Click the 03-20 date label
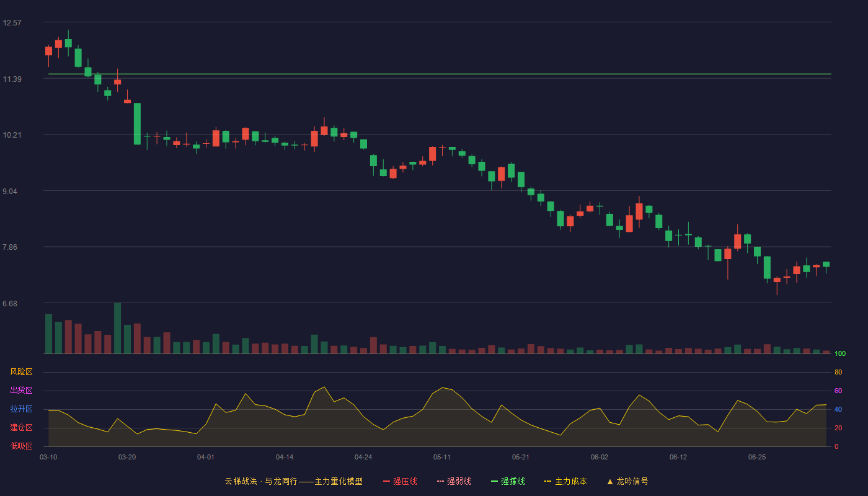 click(x=127, y=457)
